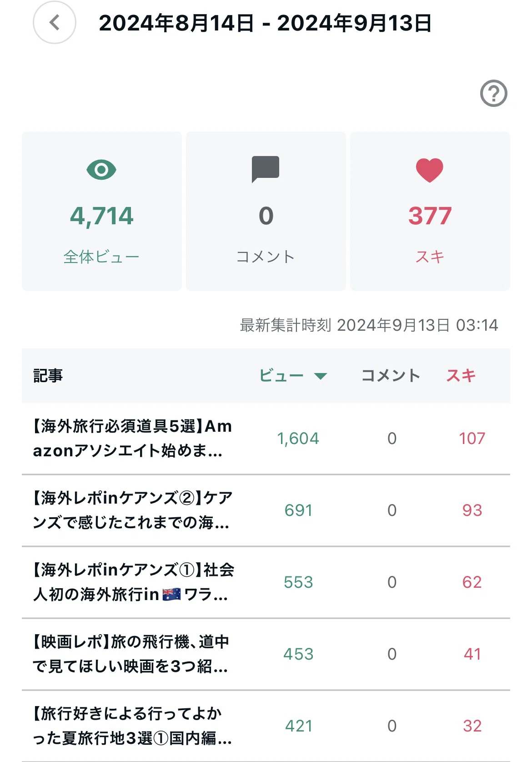Screen dimensions: 532x762
Task: Select the スキ summary card showing 377
Action: coord(430,211)
